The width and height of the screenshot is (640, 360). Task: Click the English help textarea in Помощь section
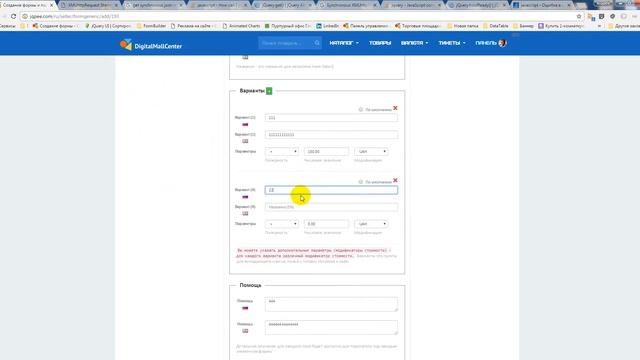331,327
